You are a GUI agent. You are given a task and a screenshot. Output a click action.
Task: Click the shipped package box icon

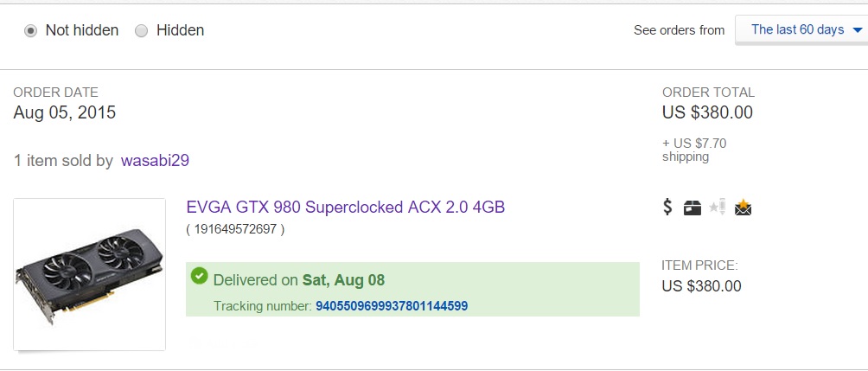point(692,208)
